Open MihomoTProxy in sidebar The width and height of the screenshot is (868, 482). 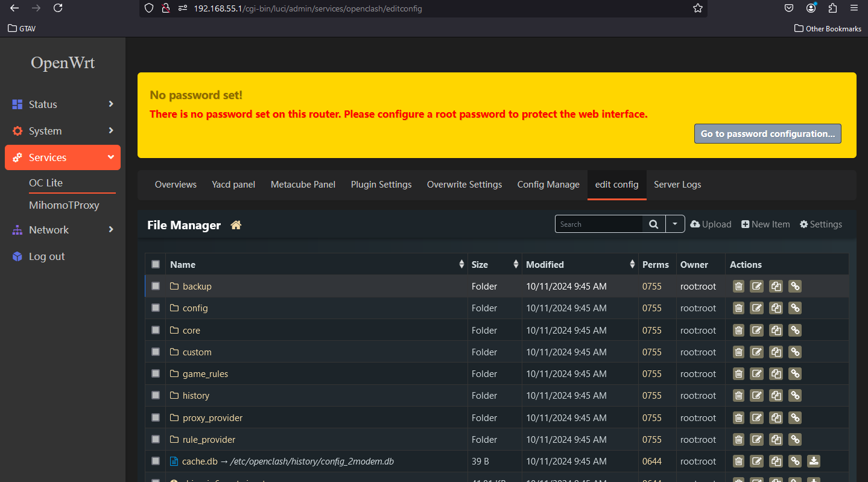click(x=64, y=205)
